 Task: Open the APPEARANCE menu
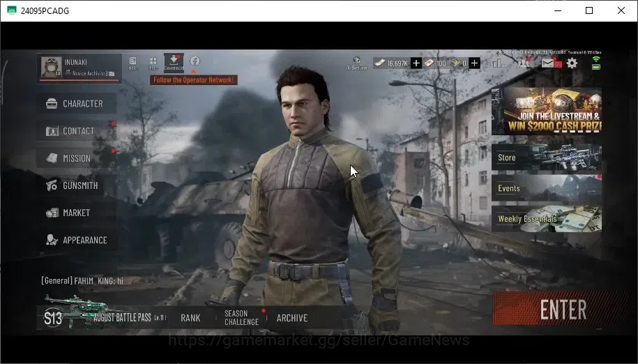(77, 240)
